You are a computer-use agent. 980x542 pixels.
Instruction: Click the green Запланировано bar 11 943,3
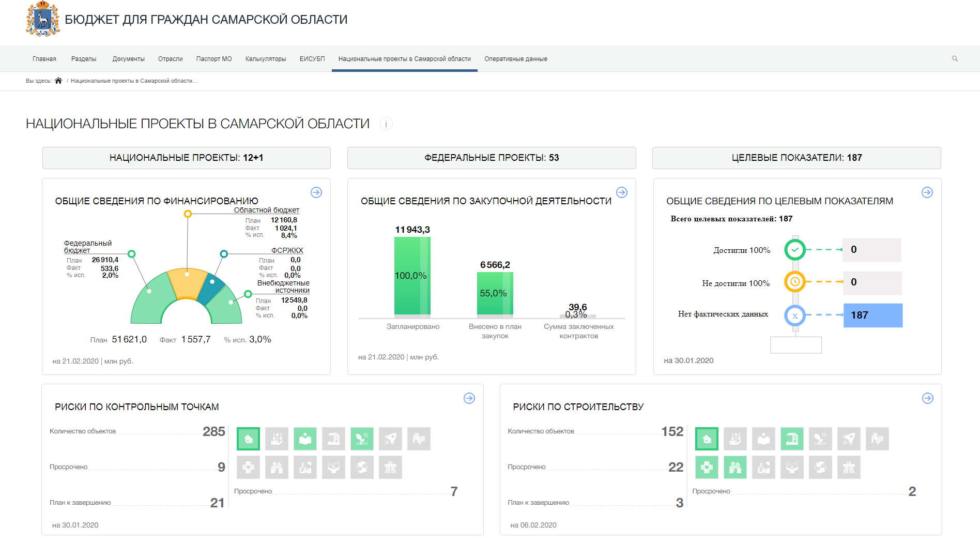(x=412, y=277)
